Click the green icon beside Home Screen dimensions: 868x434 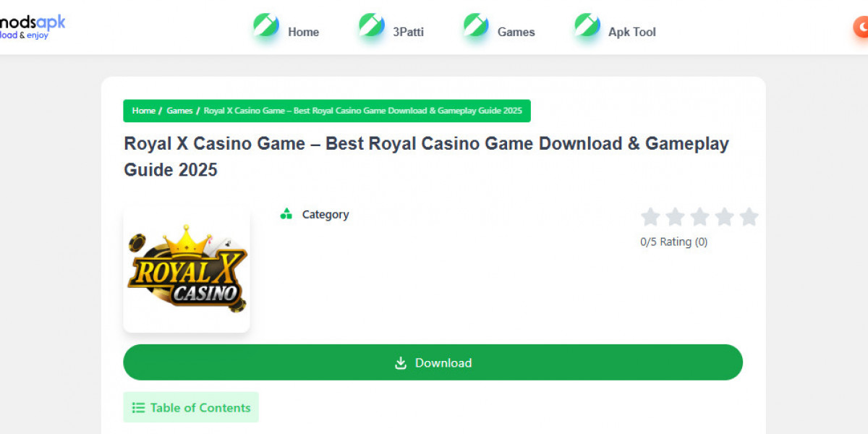pos(266,25)
